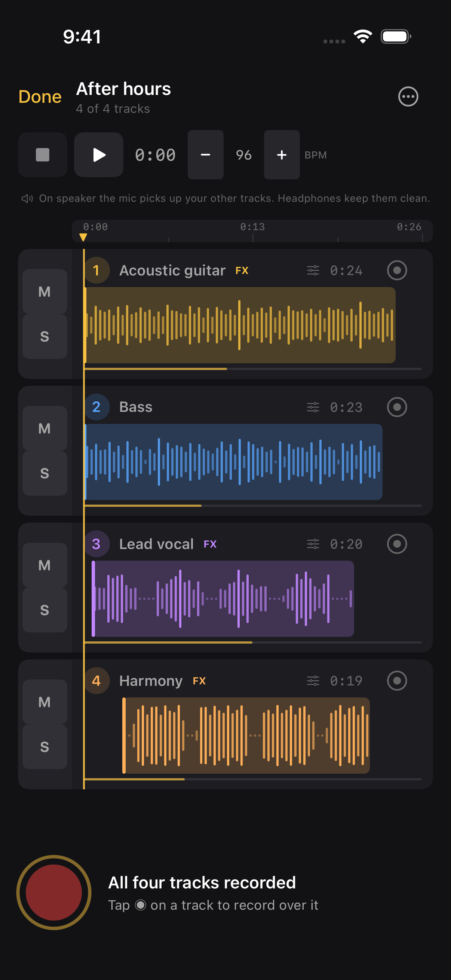
Task: Tap the track 2 number badge
Action: coord(96,407)
